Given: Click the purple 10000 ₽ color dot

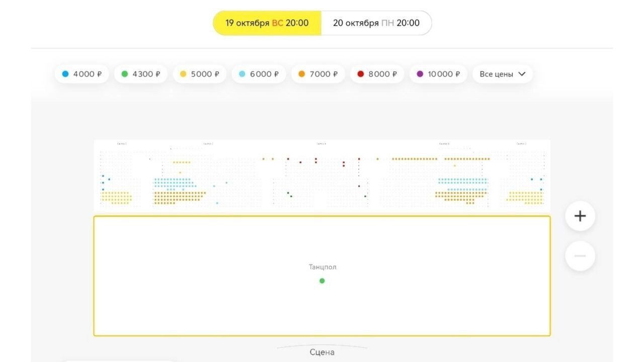Looking at the screenshot, I should tap(420, 74).
